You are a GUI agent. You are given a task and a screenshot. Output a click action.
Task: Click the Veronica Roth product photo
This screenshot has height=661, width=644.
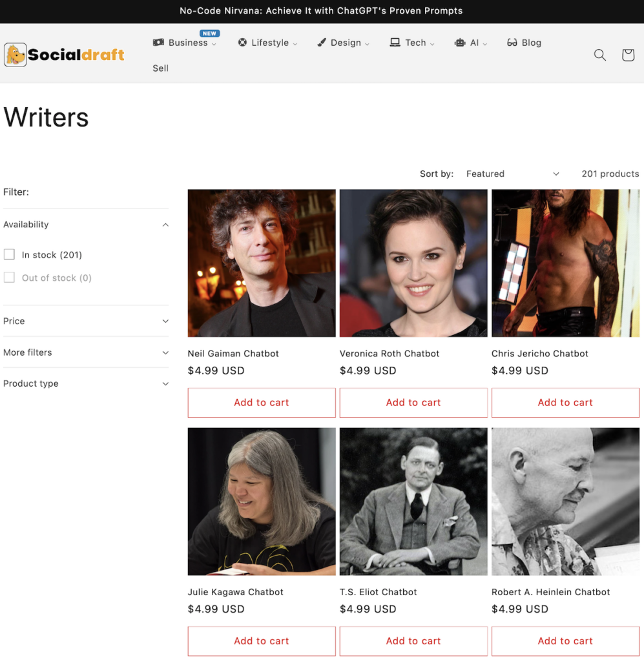click(413, 263)
